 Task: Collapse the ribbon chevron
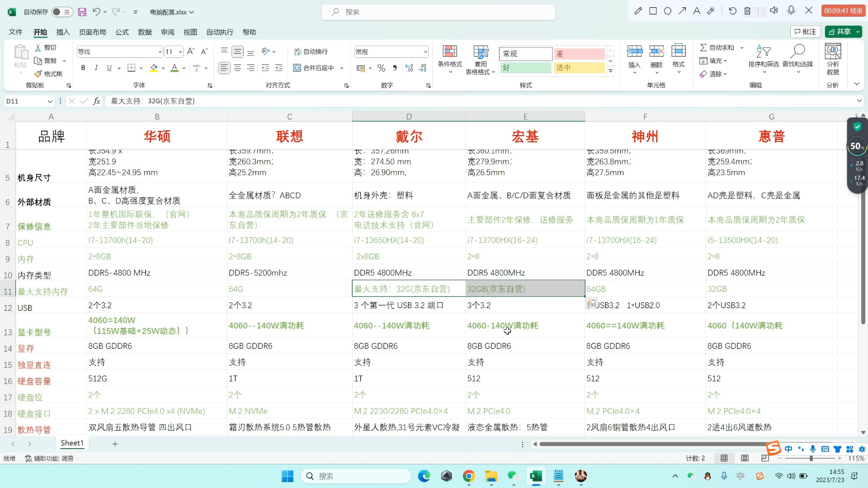point(857,84)
